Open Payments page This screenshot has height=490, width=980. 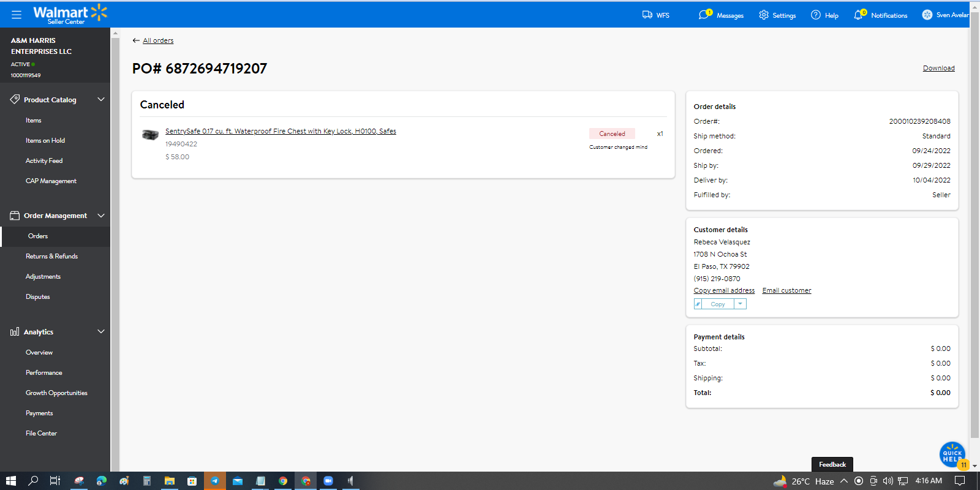point(39,413)
